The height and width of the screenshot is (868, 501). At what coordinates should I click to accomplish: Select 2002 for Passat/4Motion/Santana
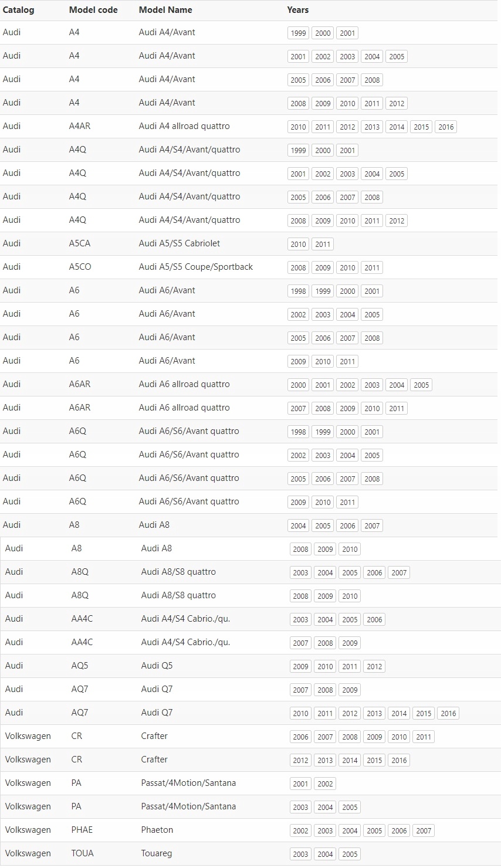(x=325, y=784)
